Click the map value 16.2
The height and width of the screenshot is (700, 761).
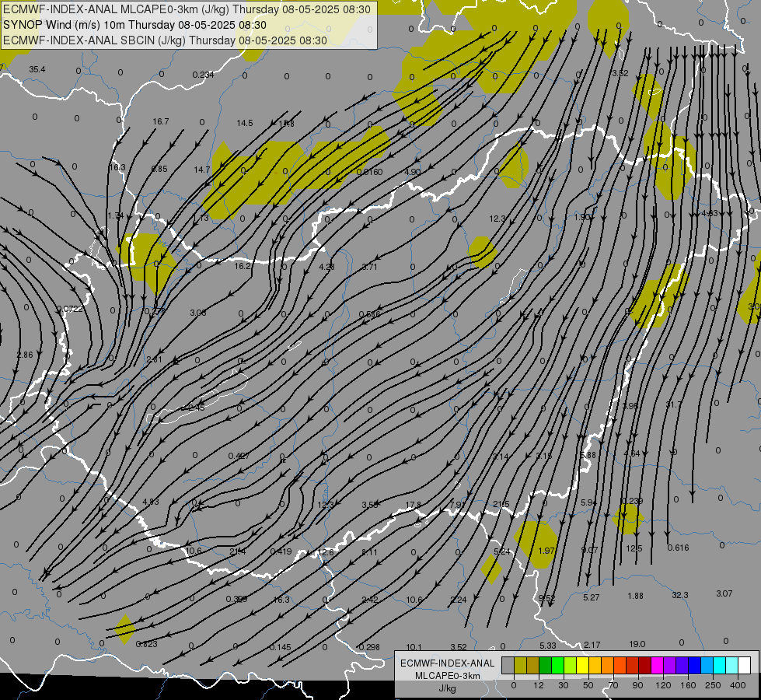(x=243, y=266)
